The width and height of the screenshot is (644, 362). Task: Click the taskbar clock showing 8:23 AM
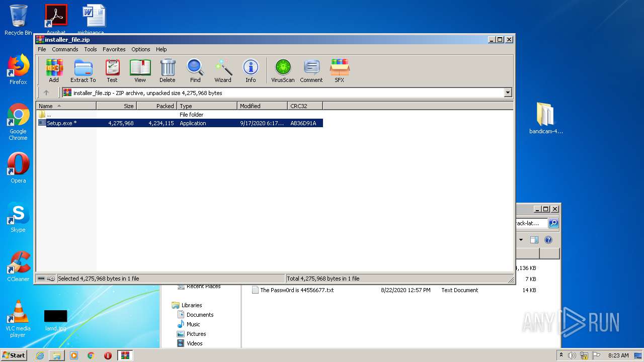point(618,355)
